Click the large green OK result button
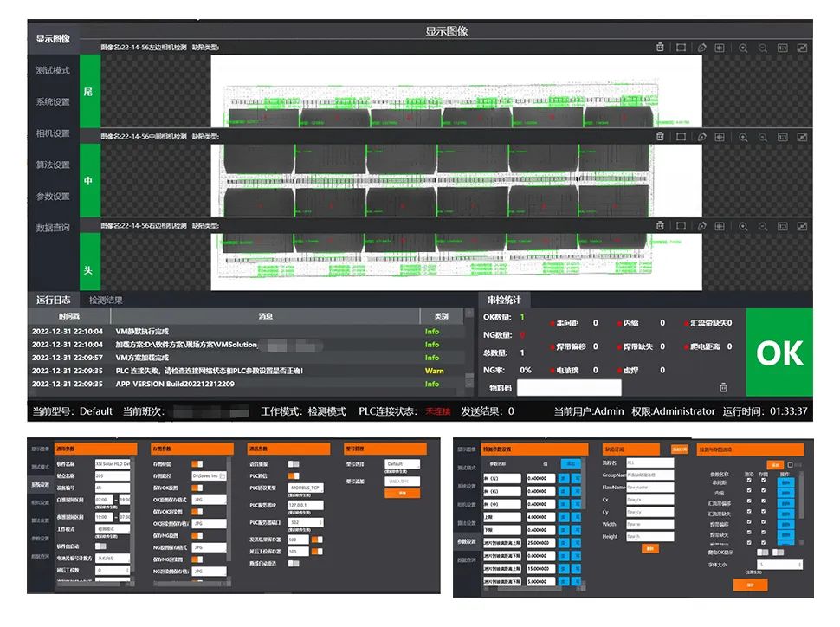Image resolution: width=840 pixels, height=627 pixels. (x=779, y=353)
